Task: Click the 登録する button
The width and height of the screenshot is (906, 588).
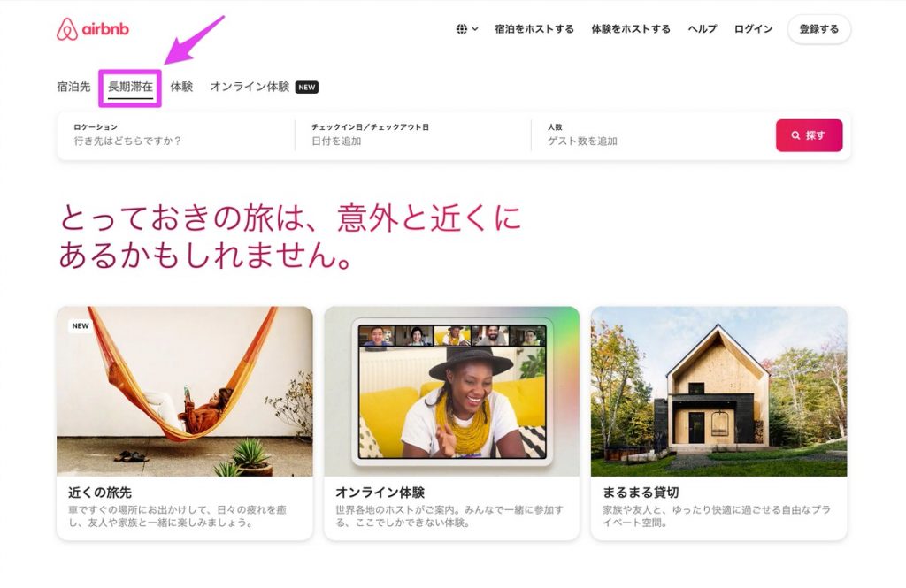Action: (x=818, y=29)
